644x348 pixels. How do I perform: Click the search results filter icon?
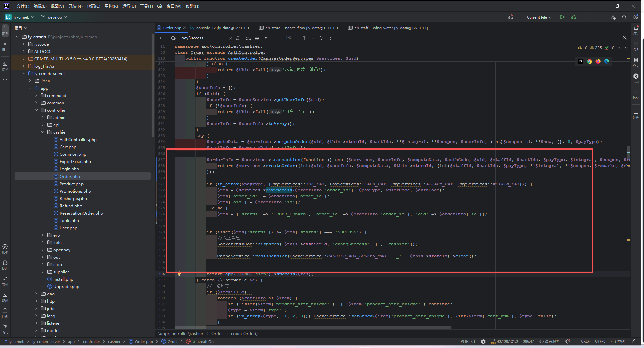tap(322, 38)
